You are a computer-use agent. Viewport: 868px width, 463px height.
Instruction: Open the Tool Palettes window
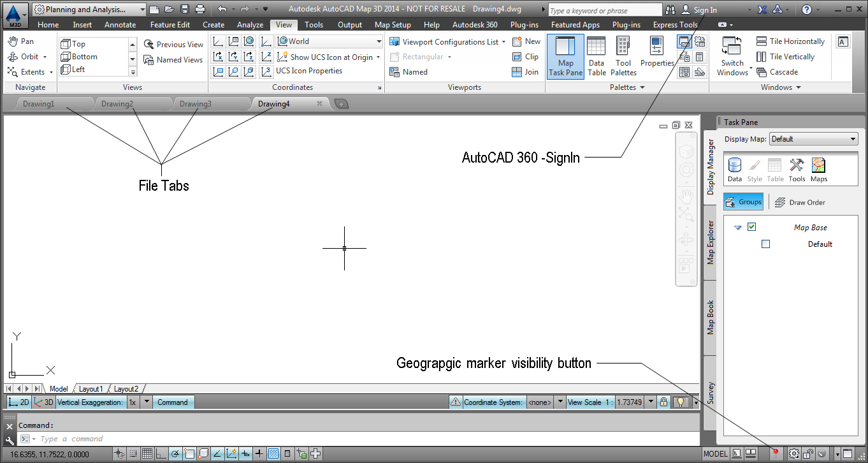pos(623,56)
